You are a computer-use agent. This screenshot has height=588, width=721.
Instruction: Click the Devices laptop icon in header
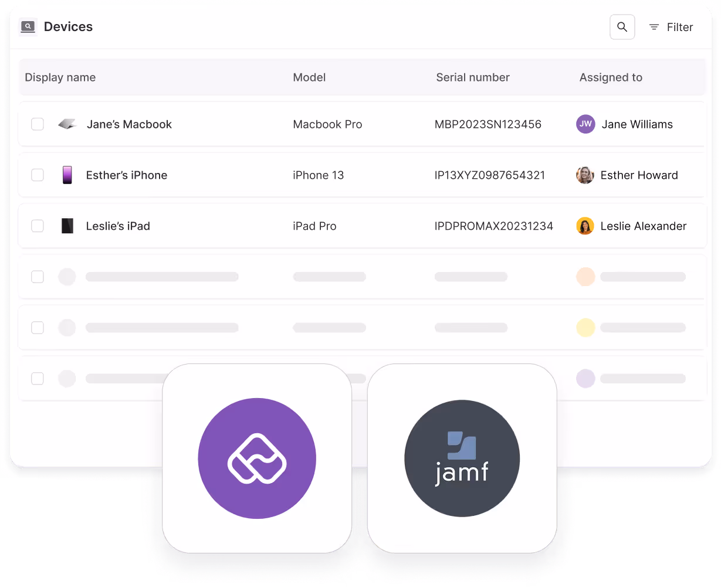pos(28,27)
